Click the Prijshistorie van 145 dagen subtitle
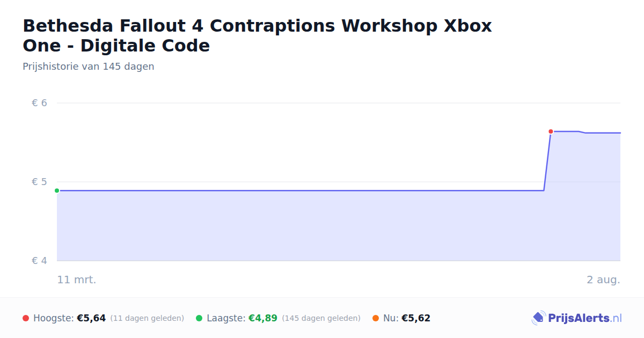644x338 pixels. pyautogui.click(x=89, y=67)
